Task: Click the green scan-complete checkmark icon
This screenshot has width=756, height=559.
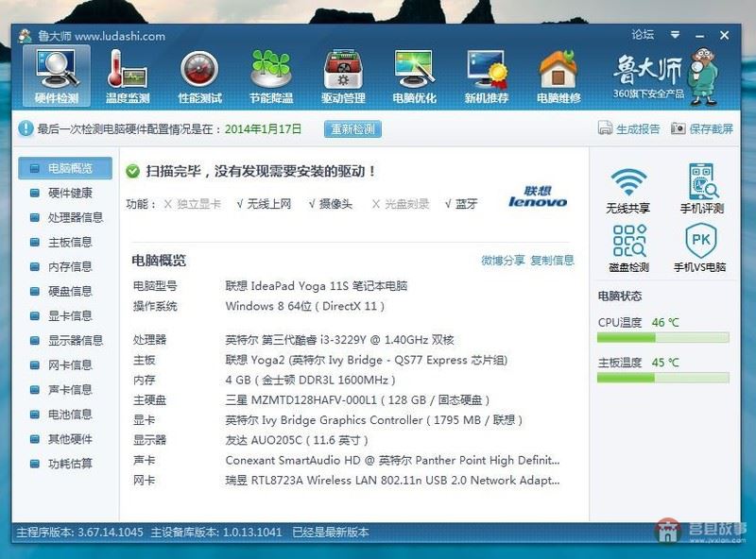Action: point(132,171)
